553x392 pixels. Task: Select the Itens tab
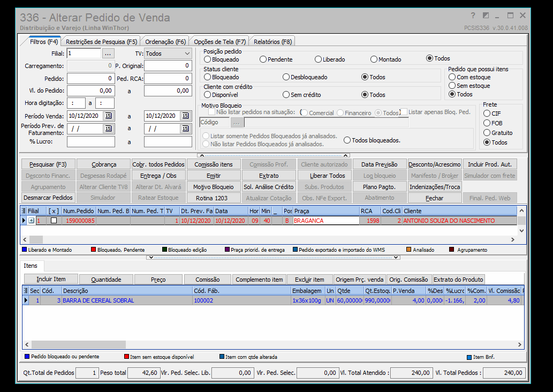[31, 266]
